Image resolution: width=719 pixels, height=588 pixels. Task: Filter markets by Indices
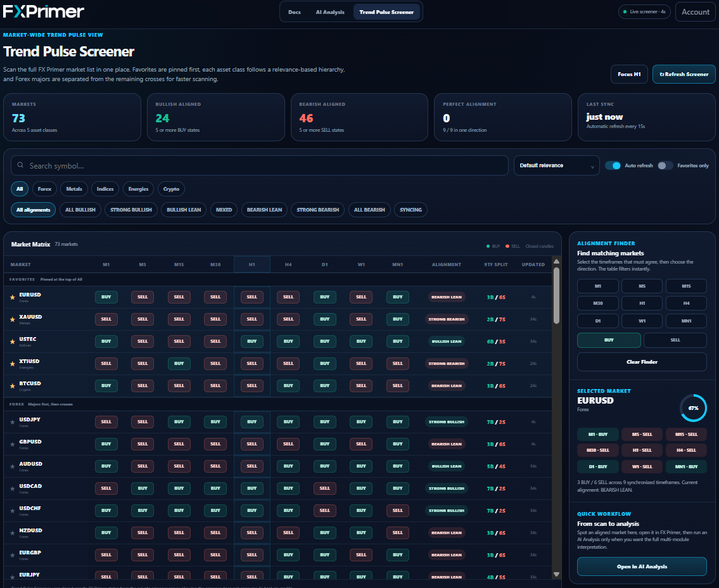point(105,189)
